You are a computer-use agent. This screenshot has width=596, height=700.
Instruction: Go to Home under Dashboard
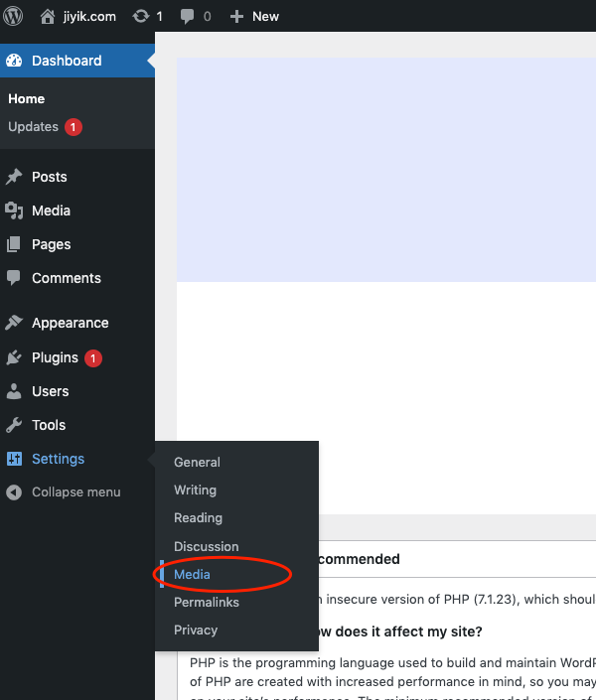[x=27, y=98]
